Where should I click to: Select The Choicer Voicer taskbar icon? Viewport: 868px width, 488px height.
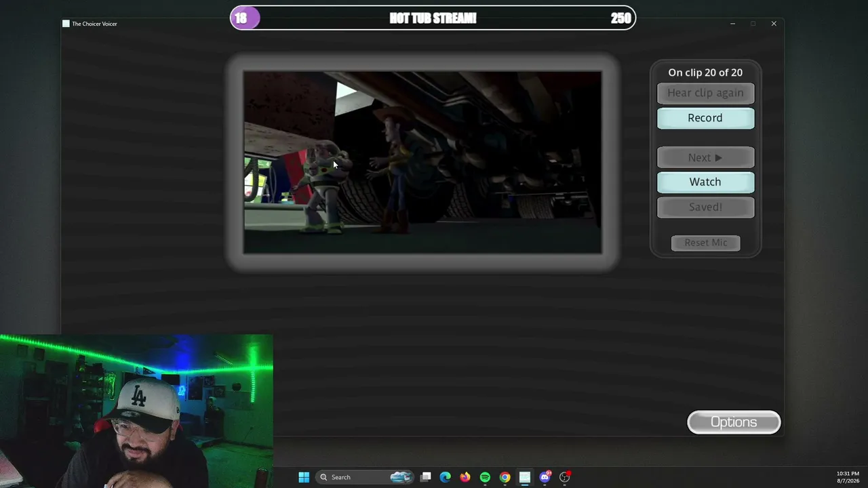(x=524, y=477)
